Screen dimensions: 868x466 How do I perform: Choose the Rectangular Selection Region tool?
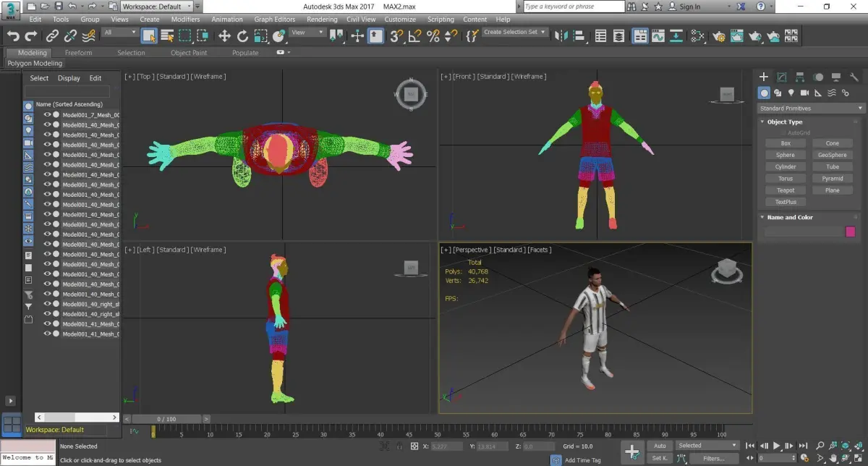tap(185, 35)
